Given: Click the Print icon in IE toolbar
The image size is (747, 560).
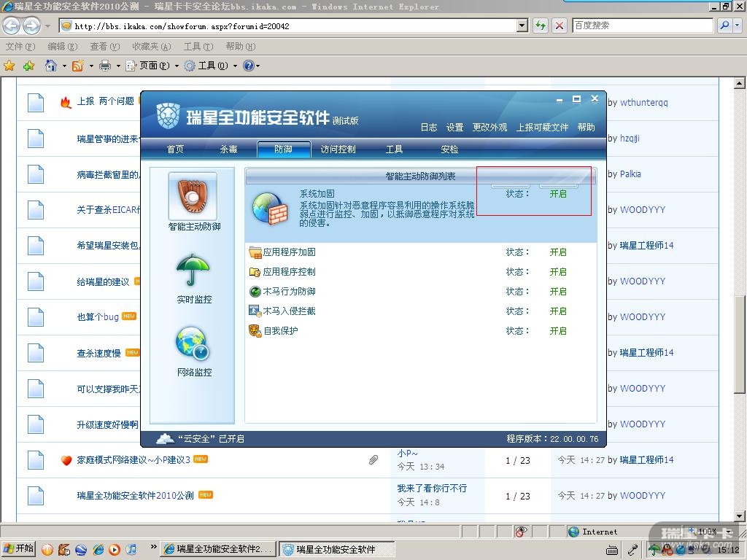Looking at the screenshot, I should [105, 66].
